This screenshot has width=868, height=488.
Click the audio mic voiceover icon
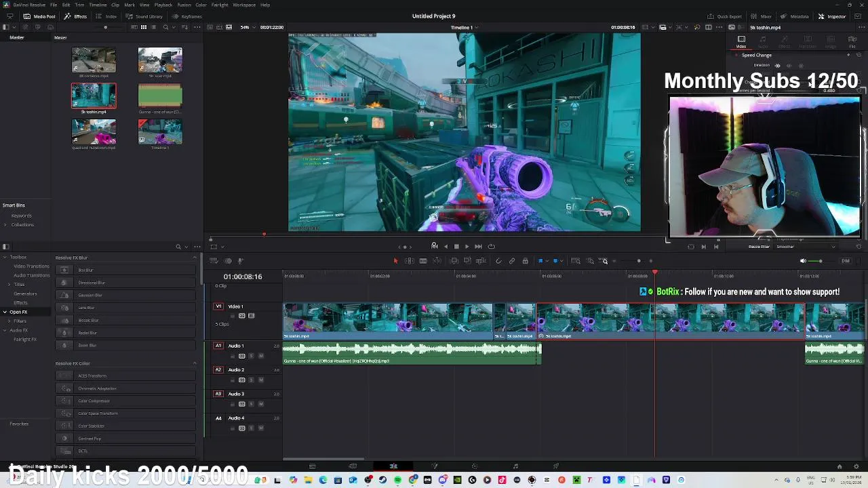240,261
